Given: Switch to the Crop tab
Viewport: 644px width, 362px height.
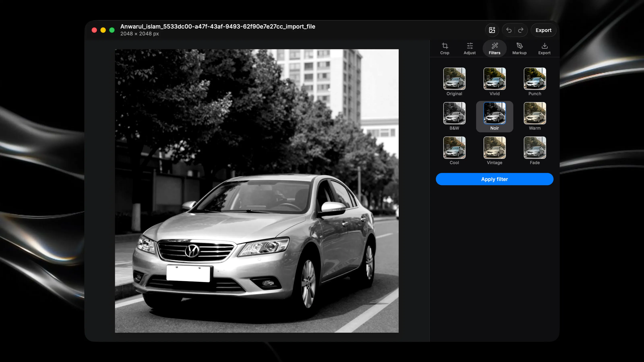Looking at the screenshot, I should [x=445, y=48].
